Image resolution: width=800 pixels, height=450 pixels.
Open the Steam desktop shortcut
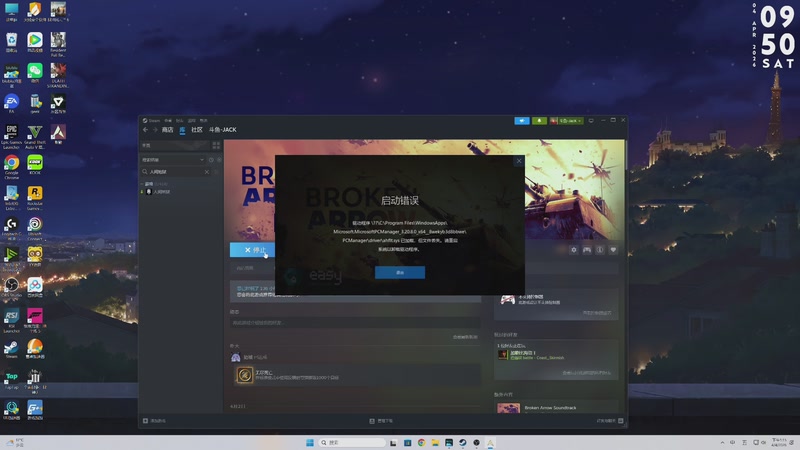tap(11, 349)
